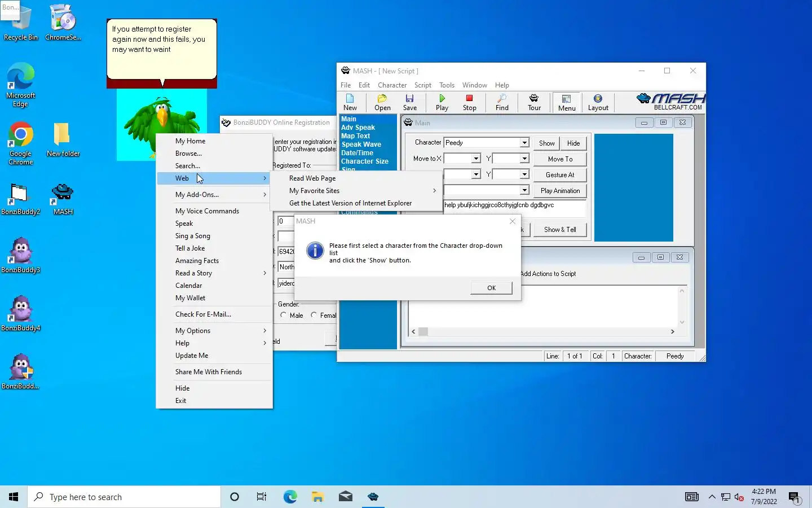Toggle the Menu toolbar button
Screen dimensions: 812x508
click(x=567, y=103)
